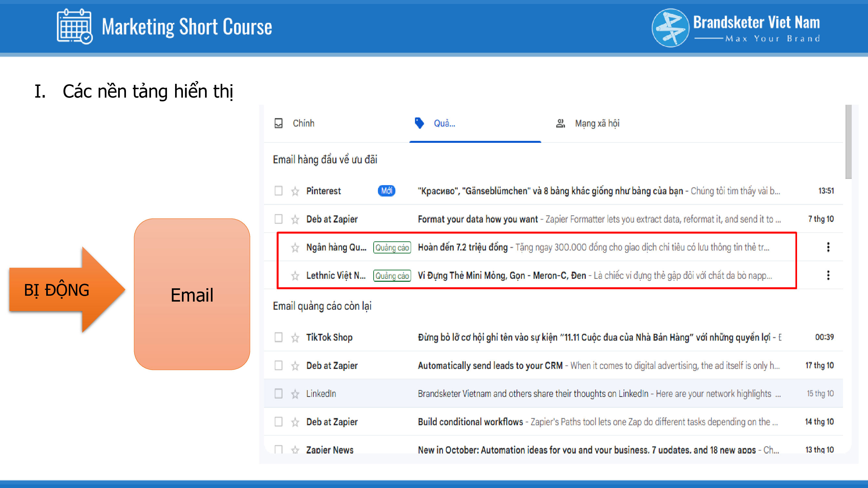Open Ví Đựng Thẻ Mini Mỏng ad
The width and height of the screenshot is (868, 488).
[x=502, y=276]
